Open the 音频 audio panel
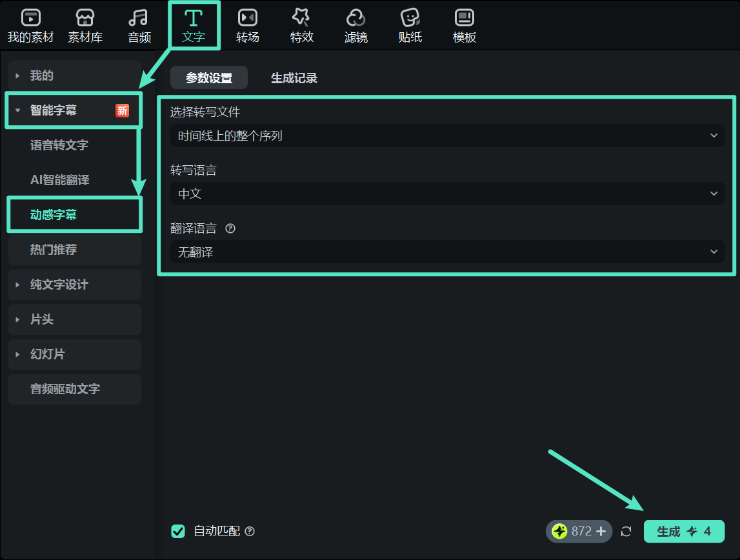740x560 pixels. click(139, 25)
